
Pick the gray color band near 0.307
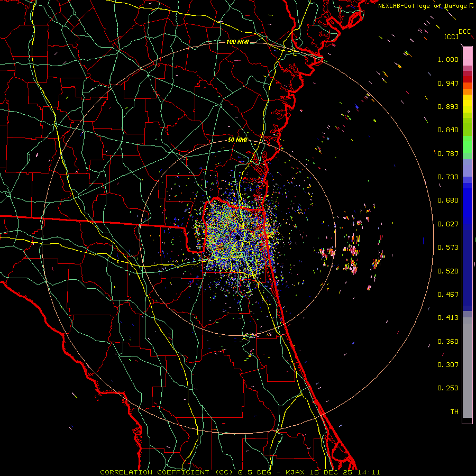[467, 368]
